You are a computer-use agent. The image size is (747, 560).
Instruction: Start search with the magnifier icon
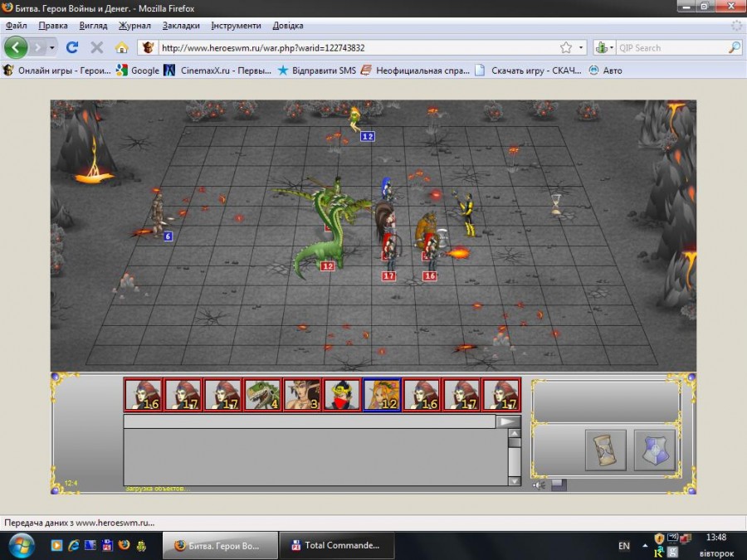(735, 47)
